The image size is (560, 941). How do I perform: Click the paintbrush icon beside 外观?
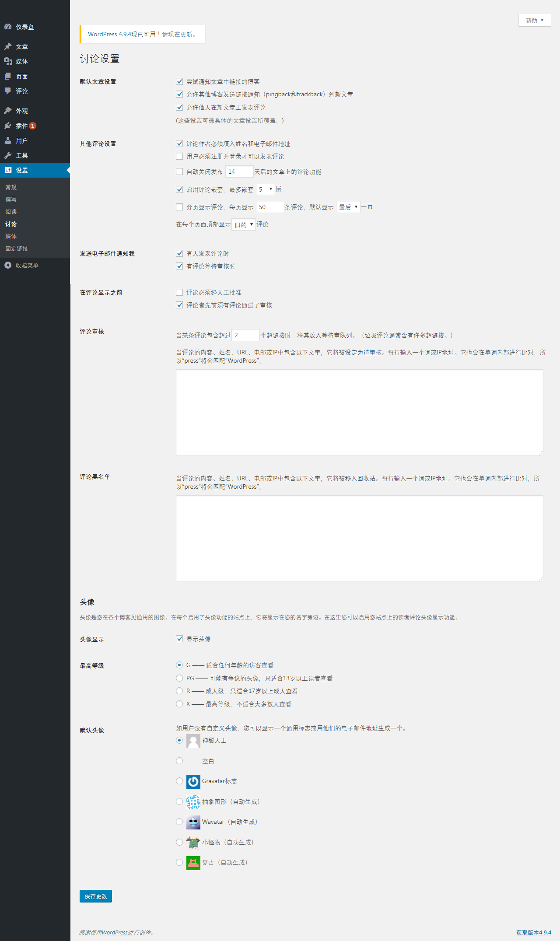click(x=8, y=111)
